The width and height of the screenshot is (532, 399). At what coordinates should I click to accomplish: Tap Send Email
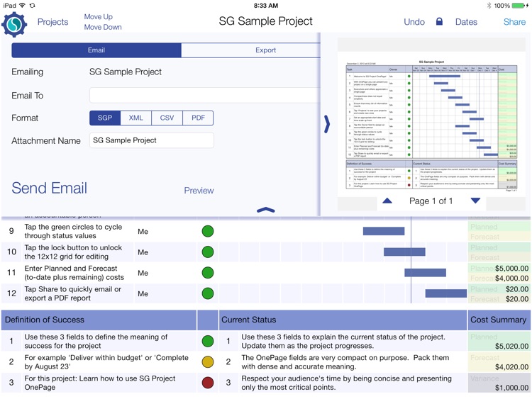pyautogui.click(x=50, y=188)
